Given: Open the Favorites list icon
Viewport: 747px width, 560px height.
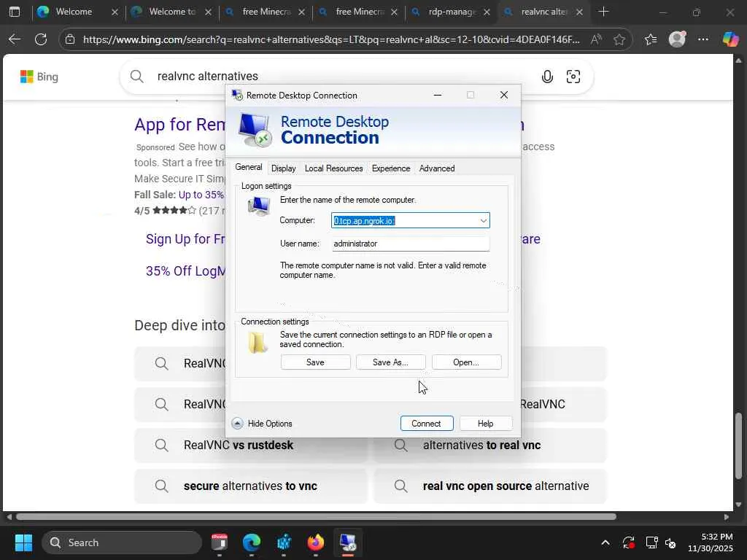Looking at the screenshot, I should (x=650, y=39).
